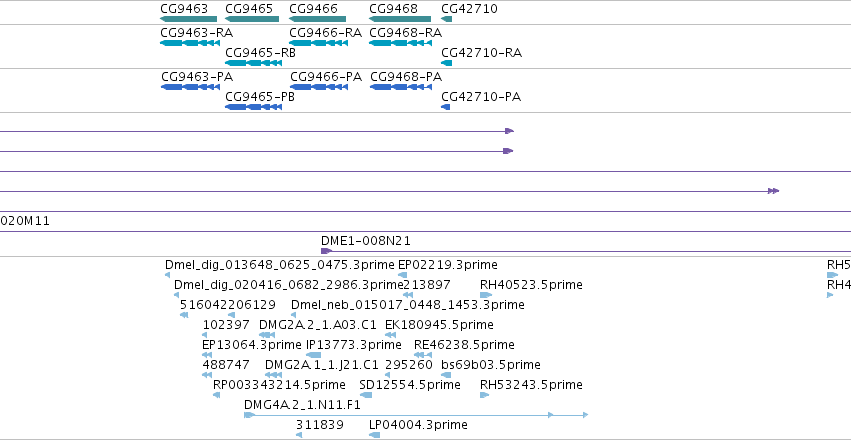Image resolution: width=851 pixels, height=440 pixels.
Task: Select the bs69b03.5prime EST
Action: [446, 375]
